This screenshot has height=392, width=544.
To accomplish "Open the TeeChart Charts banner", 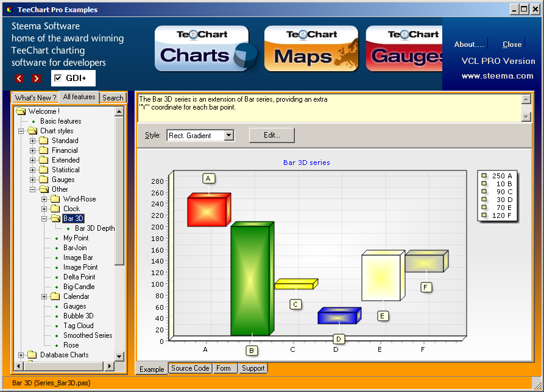I will tap(205, 49).
